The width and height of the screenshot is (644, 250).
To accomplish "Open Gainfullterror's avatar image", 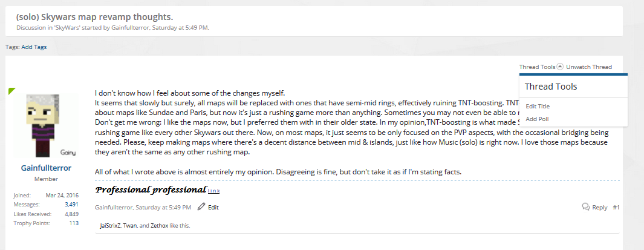I will pyautogui.click(x=46, y=125).
